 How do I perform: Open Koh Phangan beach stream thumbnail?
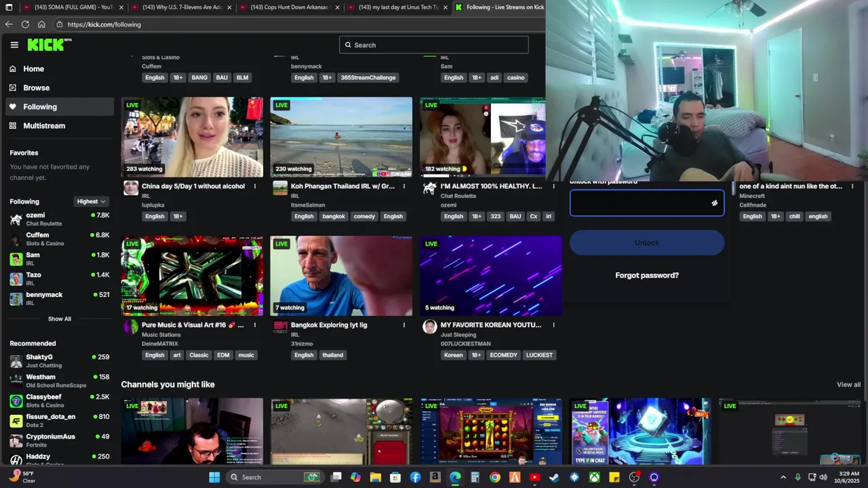(341, 137)
